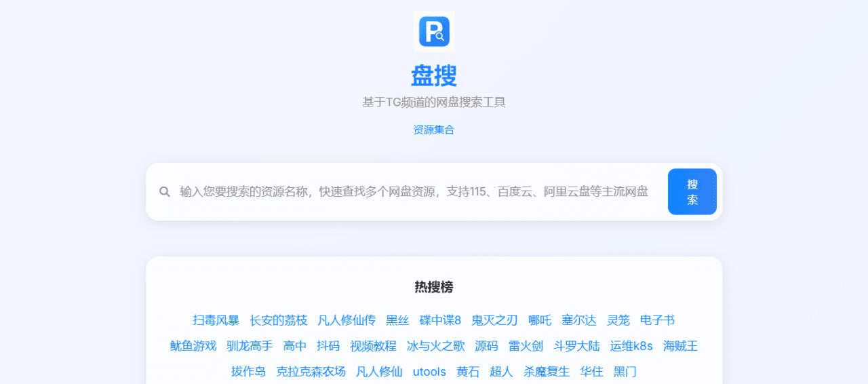Search hot term 凡人修仙
The width and height of the screenshot is (868, 384).
[380, 372]
